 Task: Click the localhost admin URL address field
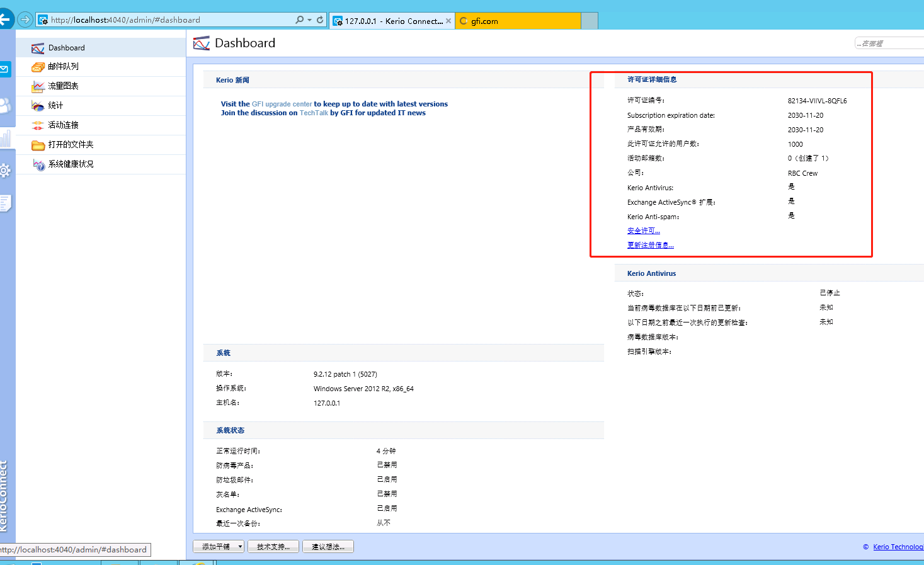click(x=165, y=20)
